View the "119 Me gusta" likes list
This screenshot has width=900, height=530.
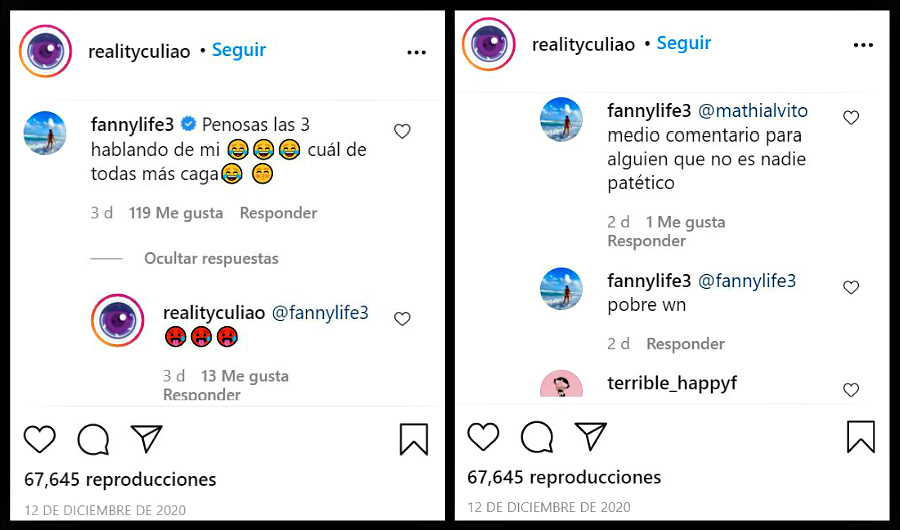coord(173,213)
